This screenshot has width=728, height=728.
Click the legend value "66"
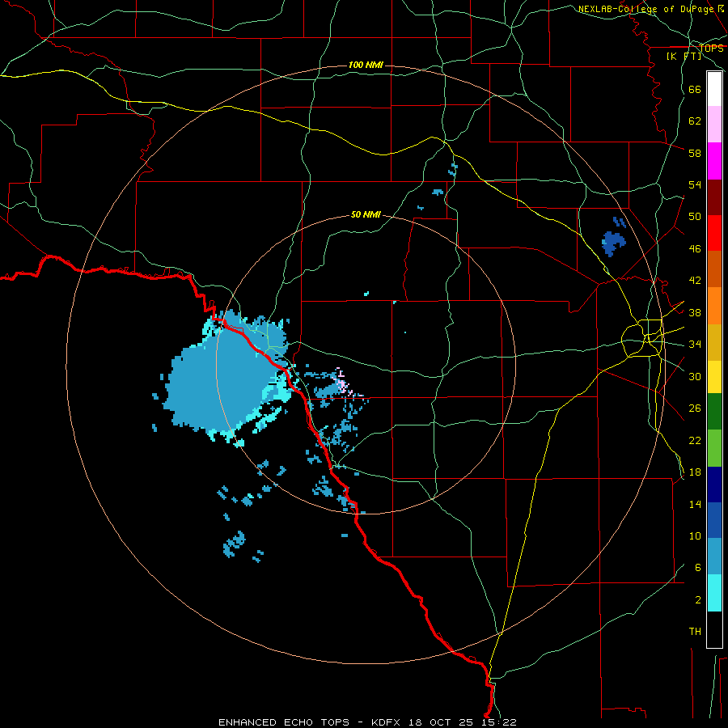click(695, 89)
